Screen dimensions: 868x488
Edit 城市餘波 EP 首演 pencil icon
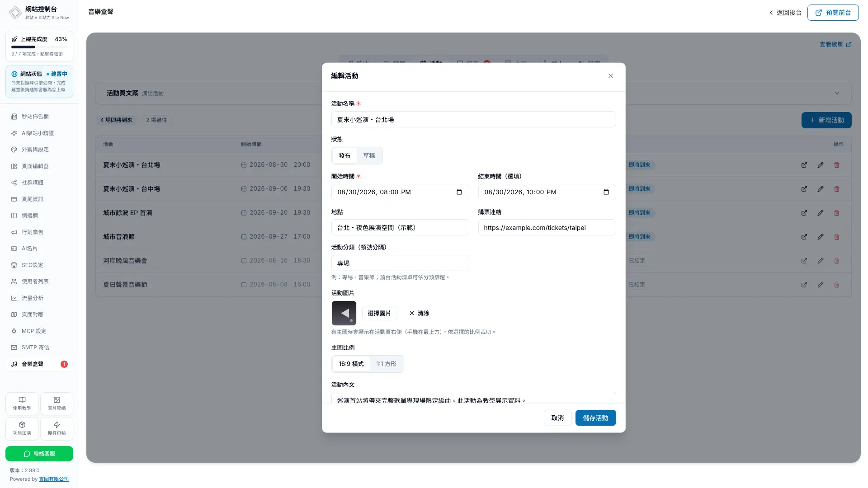tap(820, 213)
